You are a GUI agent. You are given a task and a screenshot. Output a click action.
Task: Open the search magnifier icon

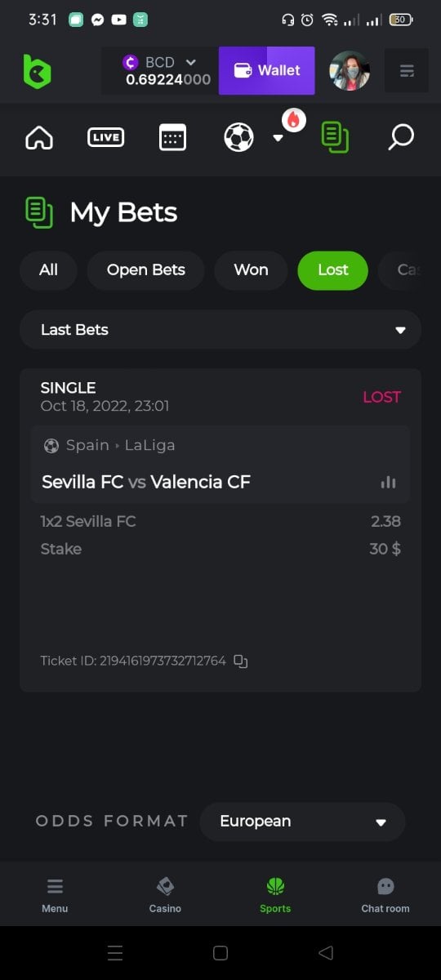(x=400, y=137)
